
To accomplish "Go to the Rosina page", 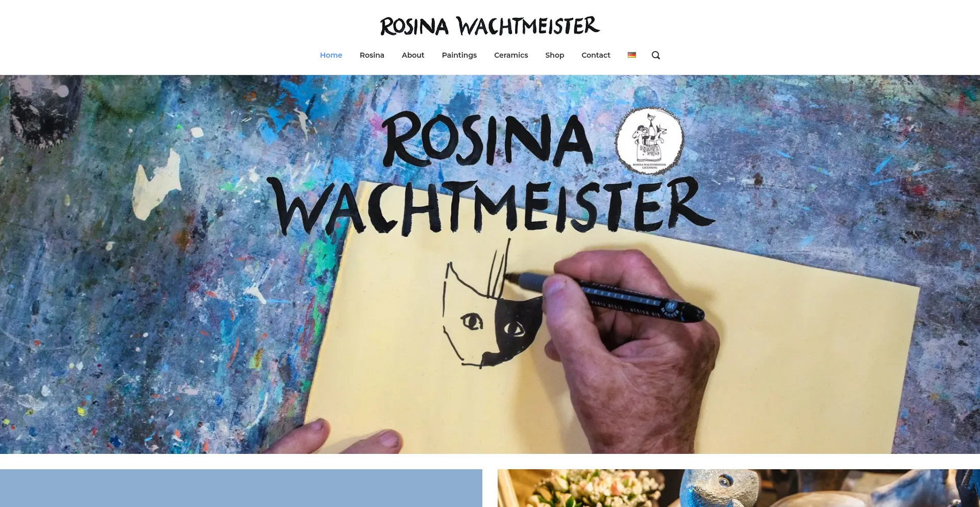I will 372,55.
